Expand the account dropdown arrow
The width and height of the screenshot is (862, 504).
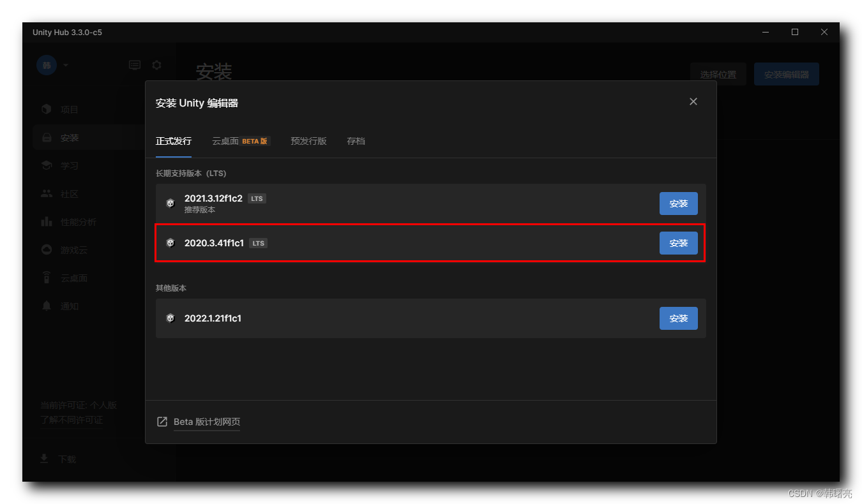66,65
